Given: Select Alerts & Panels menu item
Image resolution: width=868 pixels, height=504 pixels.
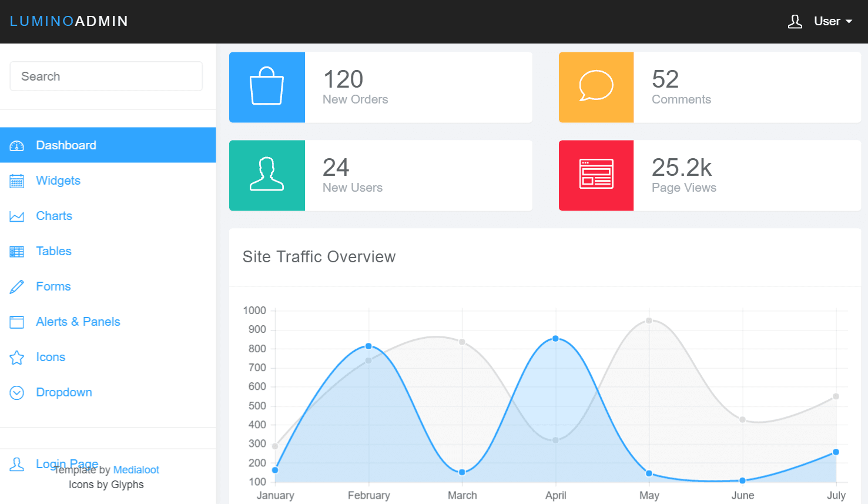Looking at the screenshot, I should coord(78,322).
